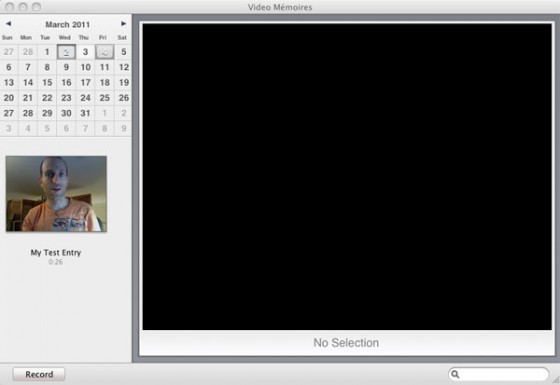The width and height of the screenshot is (560, 385).
Task: Select March 7 in calendar
Action: click(x=28, y=67)
